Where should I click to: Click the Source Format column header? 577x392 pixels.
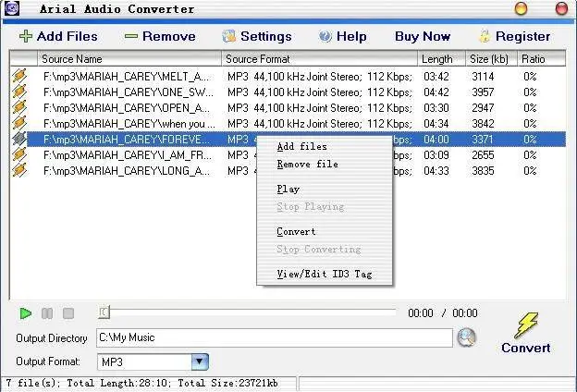319,59
